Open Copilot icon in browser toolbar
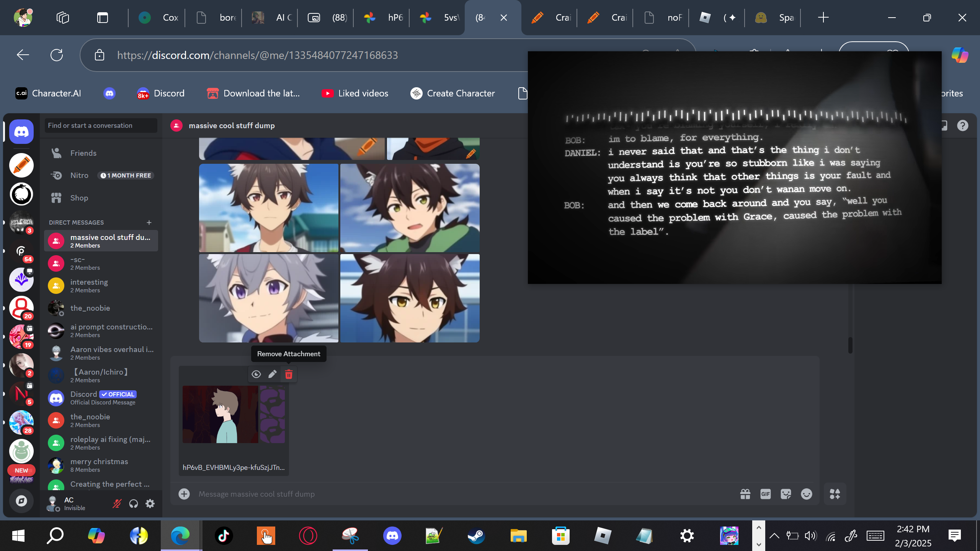The image size is (980, 551). [x=960, y=55]
